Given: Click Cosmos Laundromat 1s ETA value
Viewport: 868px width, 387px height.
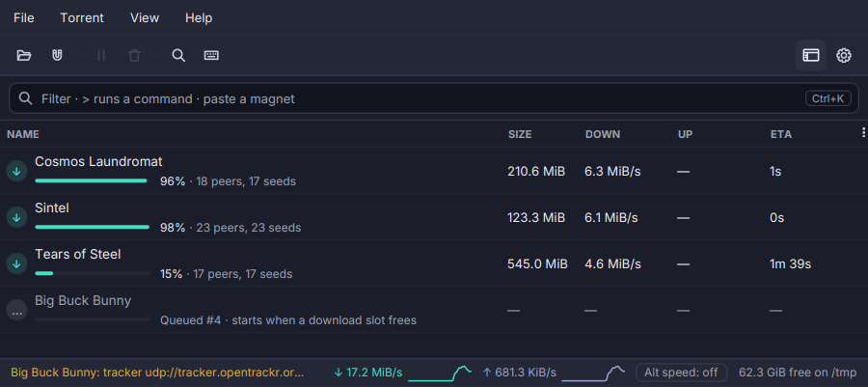Looking at the screenshot, I should (x=775, y=172).
